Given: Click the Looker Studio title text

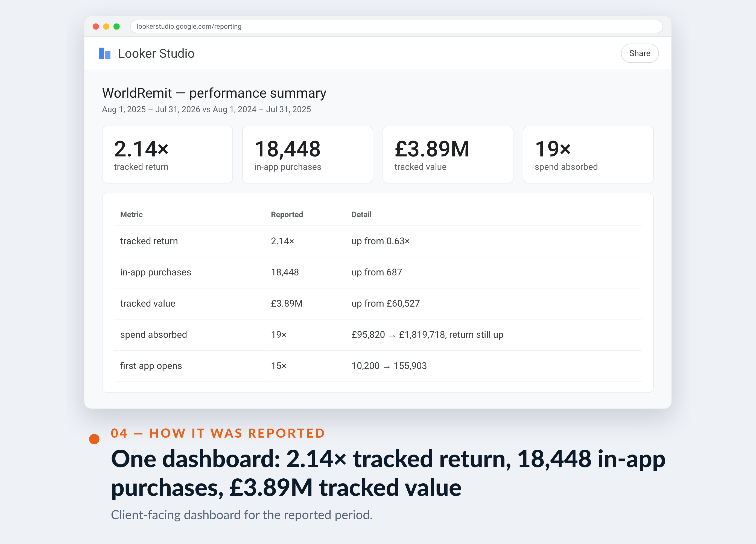Looking at the screenshot, I should (156, 53).
